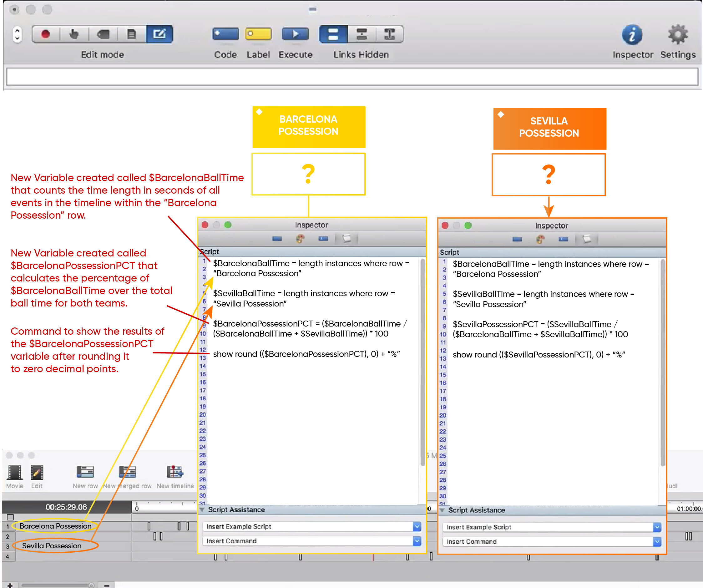Select the label tag mode icon

tap(103, 34)
